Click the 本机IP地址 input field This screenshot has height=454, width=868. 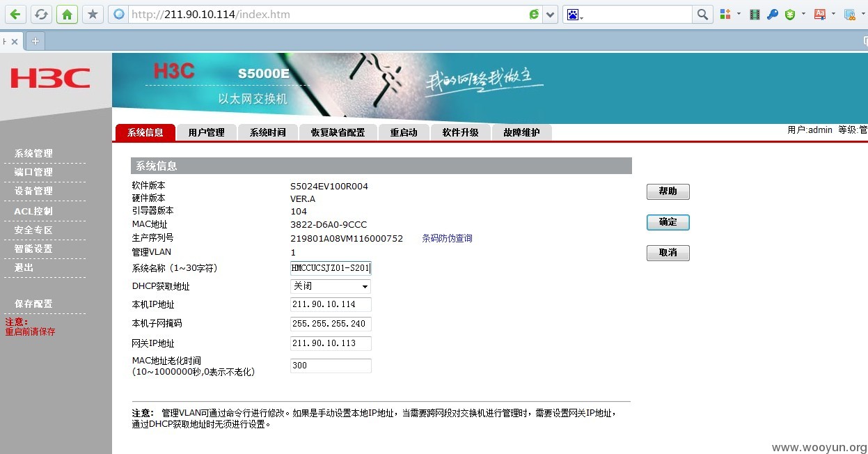tap(331, 304)
